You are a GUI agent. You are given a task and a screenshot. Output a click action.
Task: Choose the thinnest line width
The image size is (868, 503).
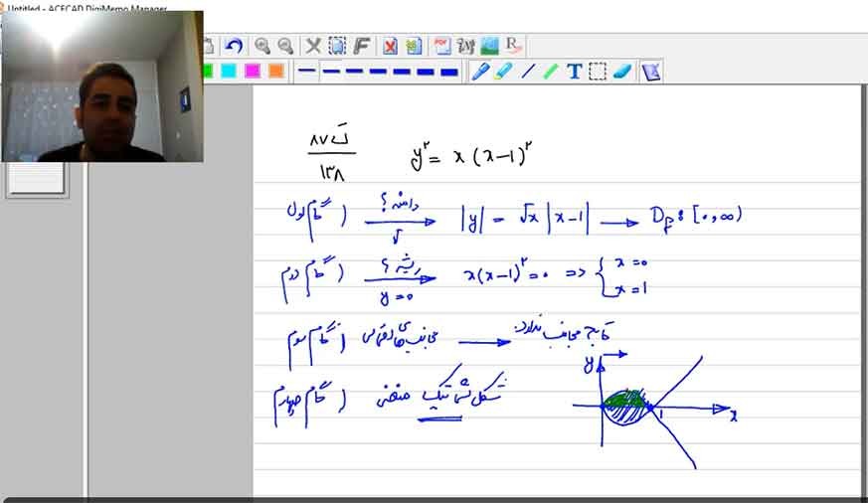click(x=306, y=71)
